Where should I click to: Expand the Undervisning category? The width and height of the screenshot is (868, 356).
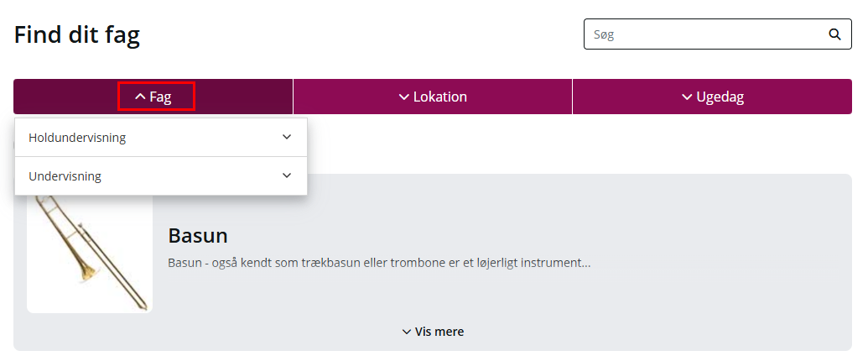[160, 176]
